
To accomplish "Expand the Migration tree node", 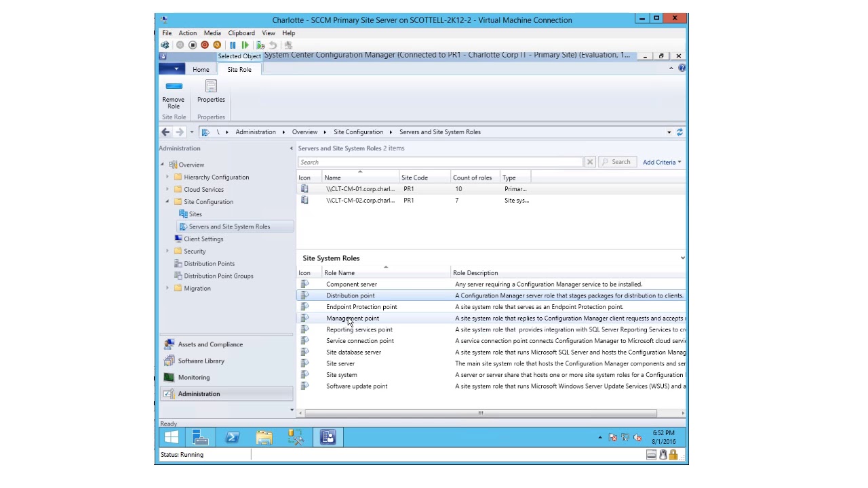I will [x=167, y=289].
